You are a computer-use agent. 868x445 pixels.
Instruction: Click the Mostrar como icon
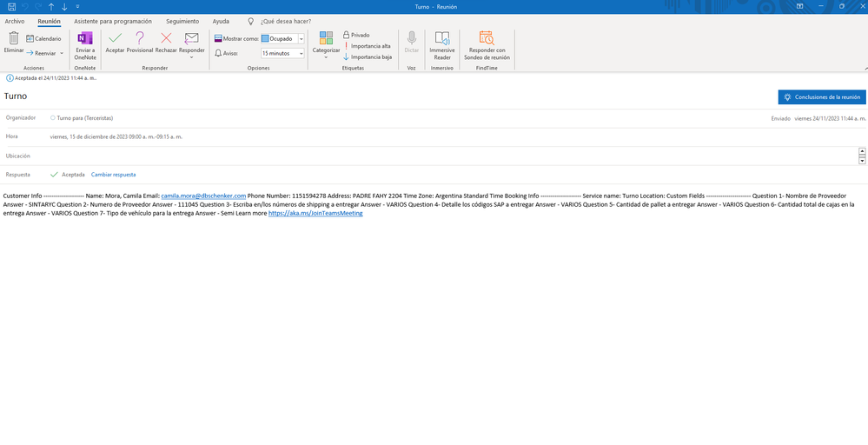[218, 39]
